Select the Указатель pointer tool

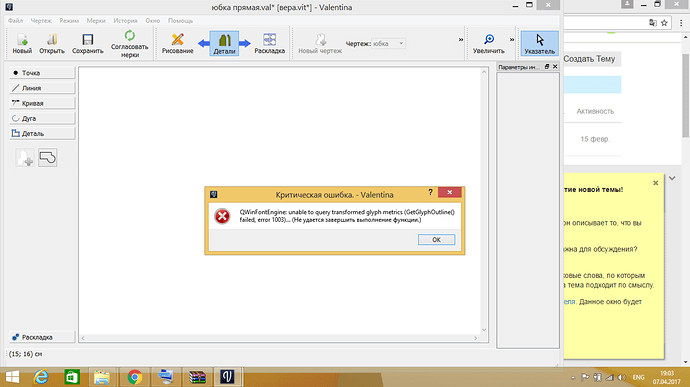coord(540,43)
